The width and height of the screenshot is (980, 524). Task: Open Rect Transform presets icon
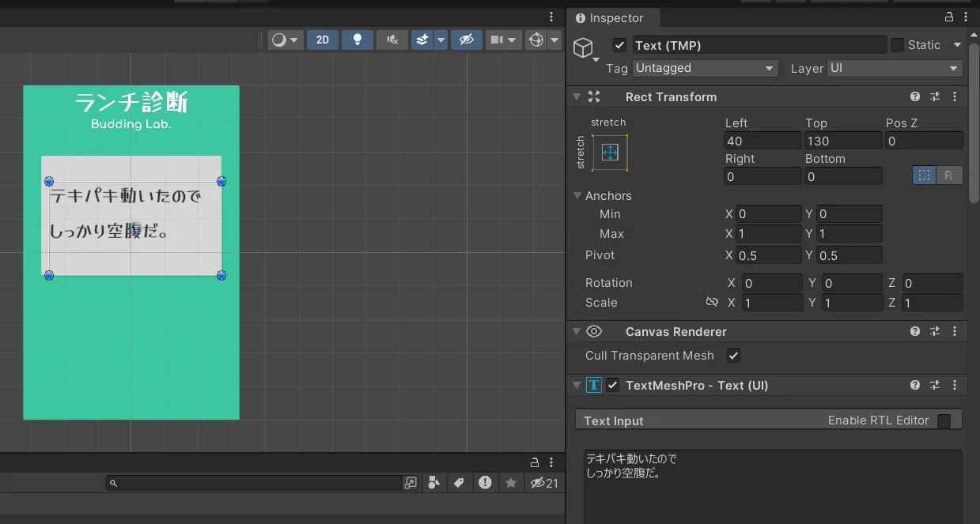935,96
